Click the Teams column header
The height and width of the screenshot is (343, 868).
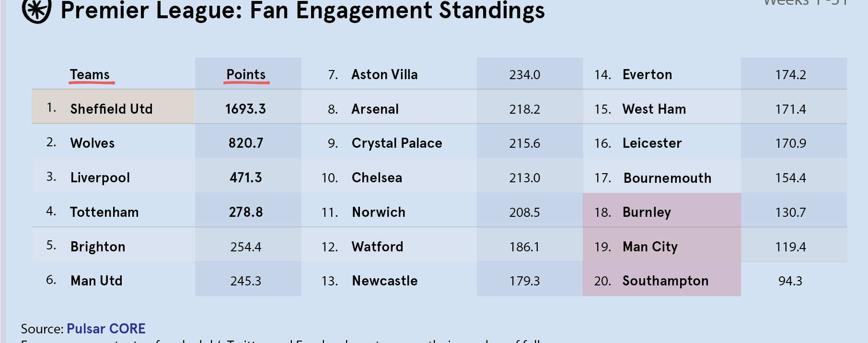pos(90,74)
